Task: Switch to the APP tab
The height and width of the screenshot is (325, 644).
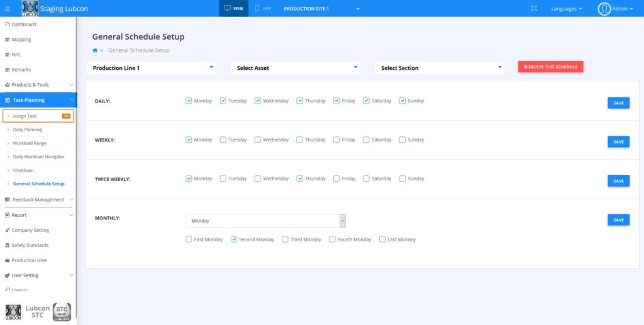Action: click(x=262, y=9)
